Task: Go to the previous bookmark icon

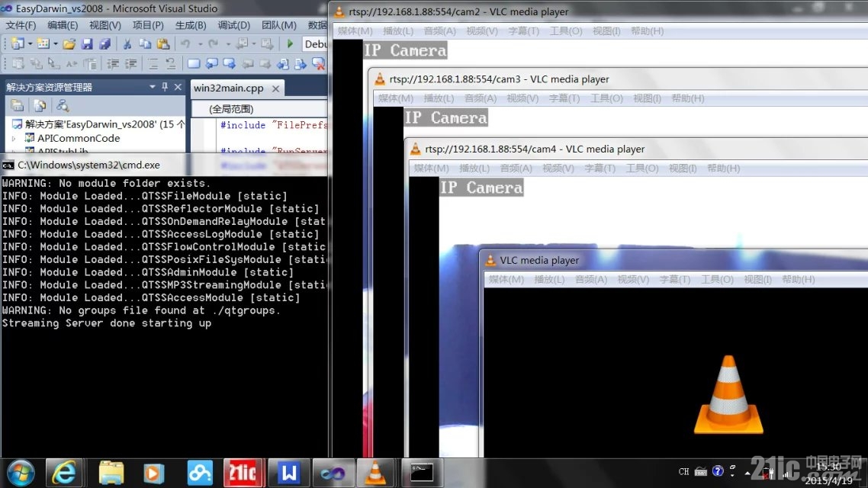Action: coord(211,64)
